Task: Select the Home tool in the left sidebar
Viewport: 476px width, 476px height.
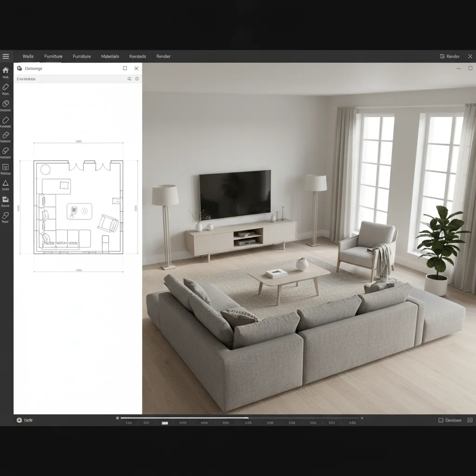Action: pos(6,70)
